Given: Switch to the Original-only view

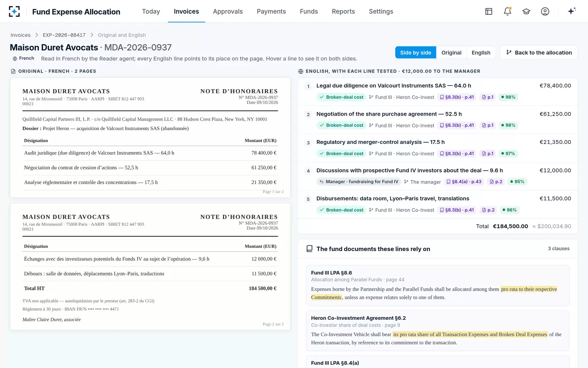Looking at the screenshot, I should (451, 53).
